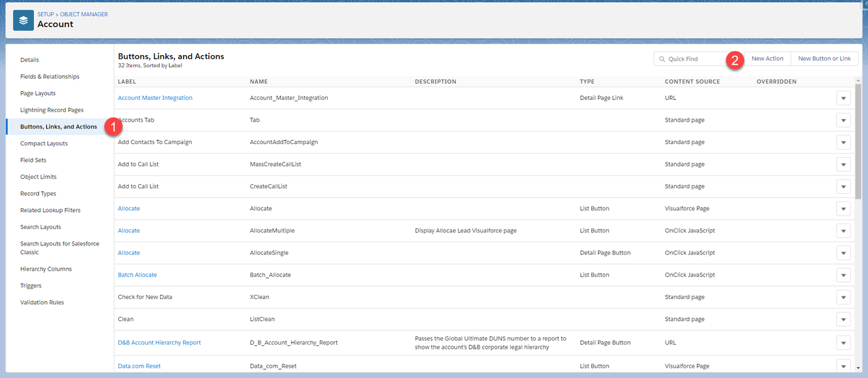The width and height of the screenshot is (868, 378).
Task: Open Compact Layouts section
Action: [44, 143]
